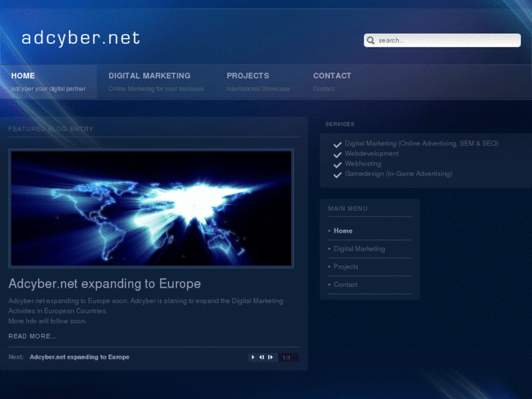Click the READ MORE... link
Viewport: 532px width, 399px height.
(33, 336)
